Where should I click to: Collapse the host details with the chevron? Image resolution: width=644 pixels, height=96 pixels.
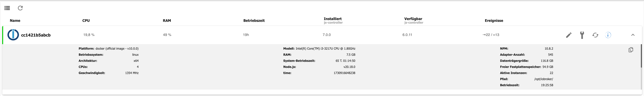[x=633, y=35]
